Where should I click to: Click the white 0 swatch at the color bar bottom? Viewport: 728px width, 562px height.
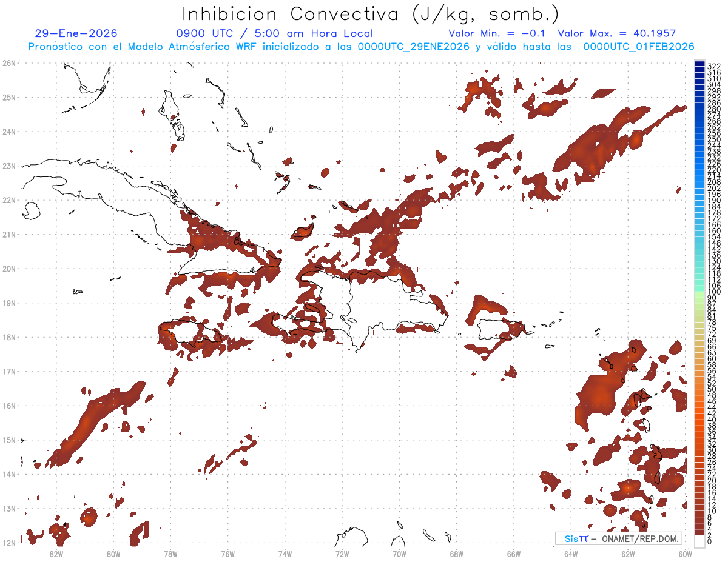[699, 541]
